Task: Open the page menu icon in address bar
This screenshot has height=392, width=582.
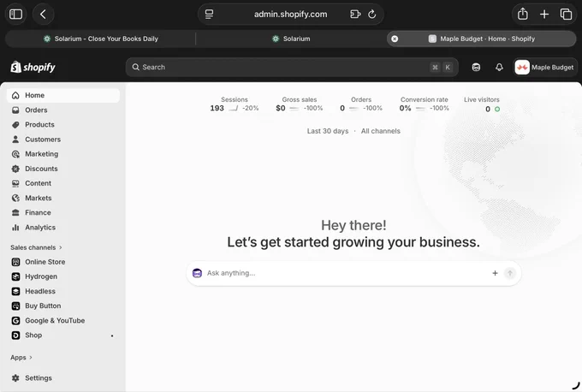Action: click(210, 14)
